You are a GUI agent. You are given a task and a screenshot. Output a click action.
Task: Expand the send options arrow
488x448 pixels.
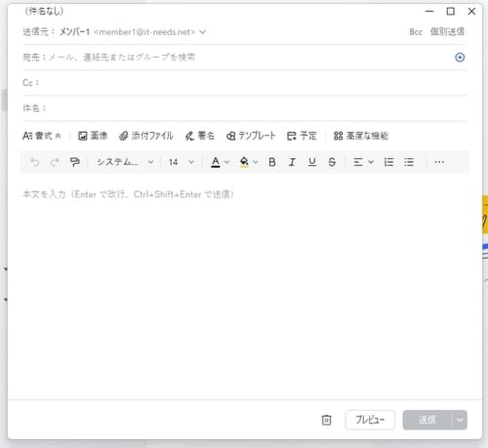coord(460,420)
